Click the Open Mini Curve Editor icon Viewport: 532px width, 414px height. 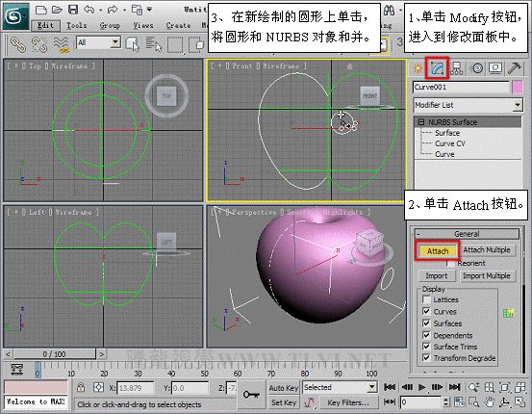pos(16,369)
